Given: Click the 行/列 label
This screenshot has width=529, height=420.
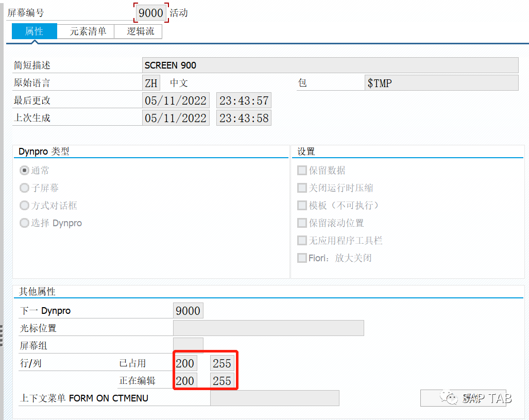Looking at the screenshot, I should pos(31,363).
